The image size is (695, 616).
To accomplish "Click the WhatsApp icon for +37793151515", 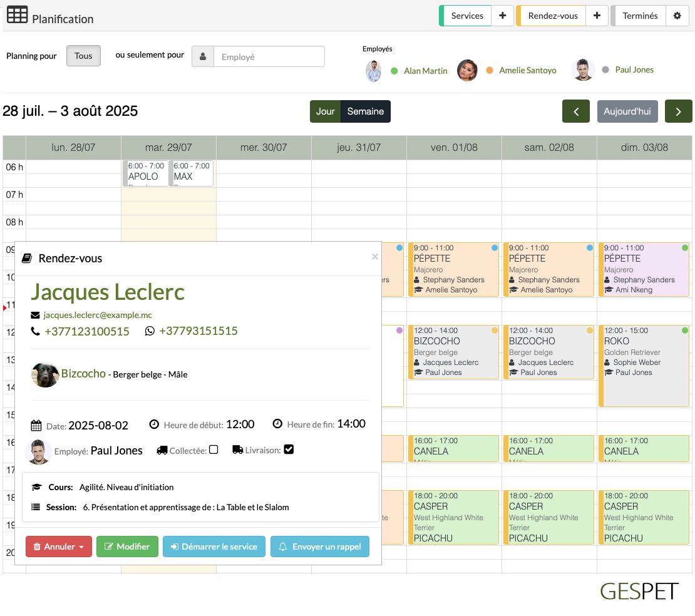I will click(x=150, y=331).
